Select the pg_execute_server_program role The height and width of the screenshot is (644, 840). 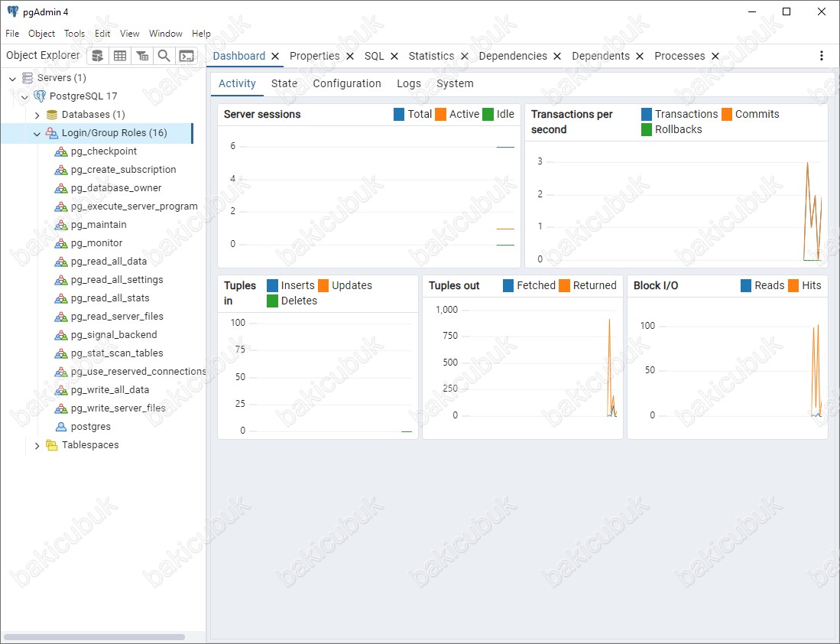pos(134,207)
